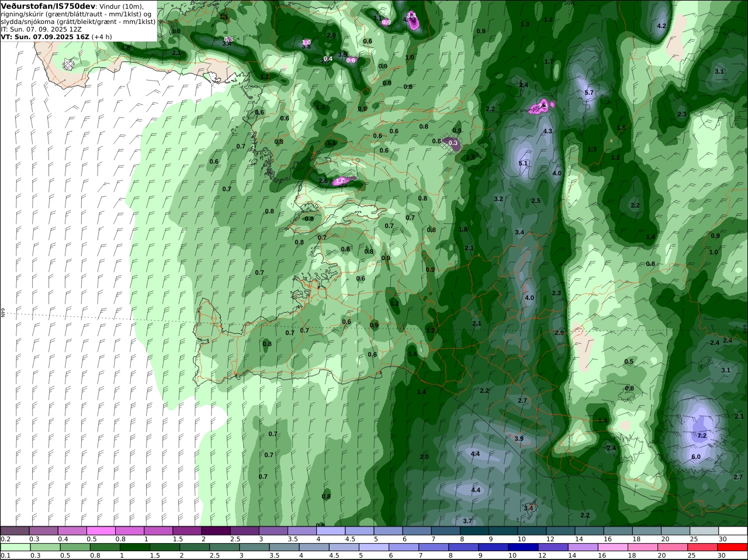Click the bright magenta snow swatch labeled 0.5
Viewport: 748px width, 560px height.
point(101,531)
